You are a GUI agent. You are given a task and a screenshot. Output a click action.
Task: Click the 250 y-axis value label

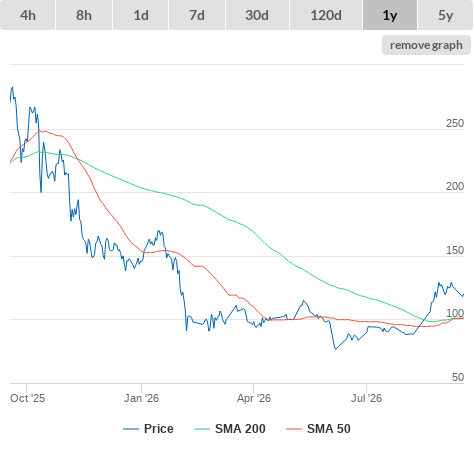(455, 123)
